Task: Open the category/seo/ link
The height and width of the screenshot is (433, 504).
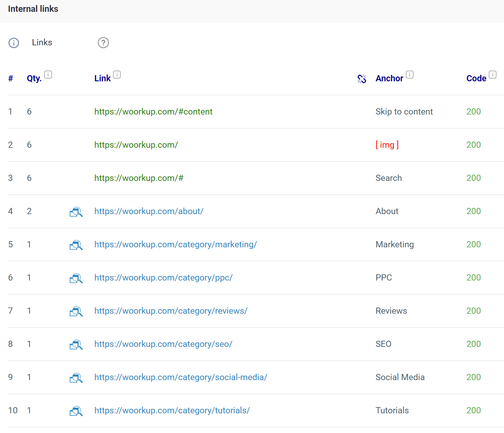Action: tap(163, 344)
